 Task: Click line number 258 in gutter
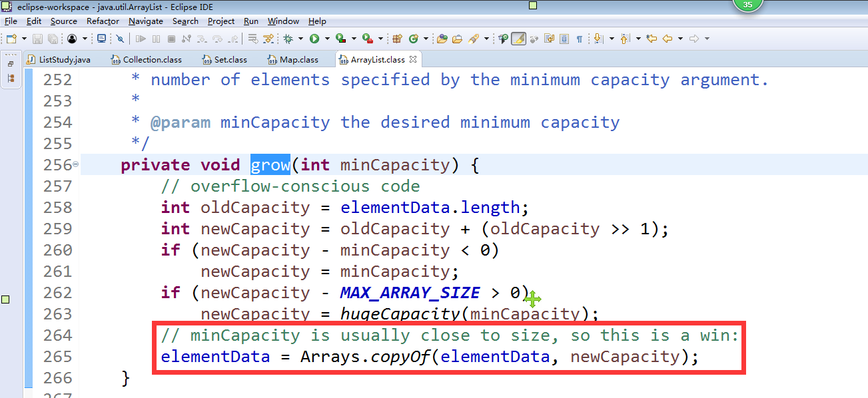point(57,208)
